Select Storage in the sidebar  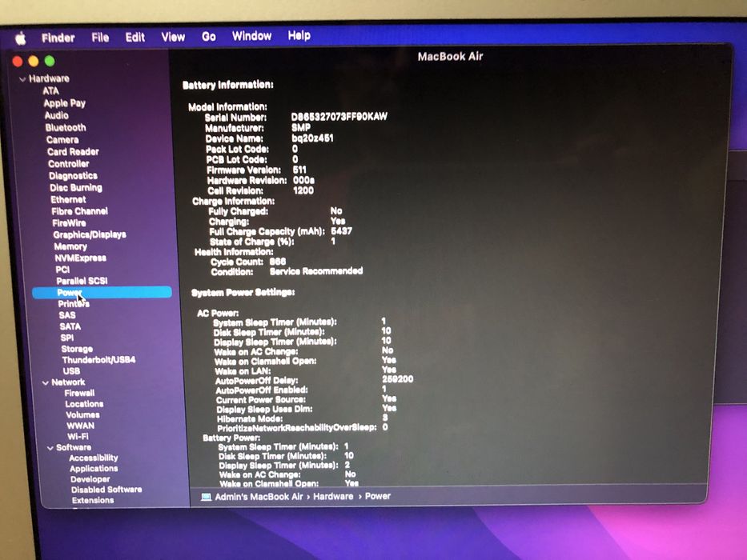[x=77, y=349]
